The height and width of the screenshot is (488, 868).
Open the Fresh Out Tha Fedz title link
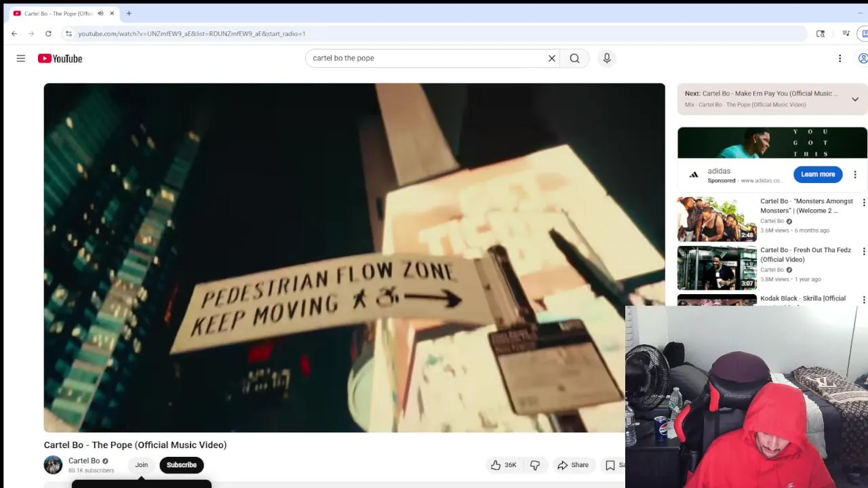(806, 255)
